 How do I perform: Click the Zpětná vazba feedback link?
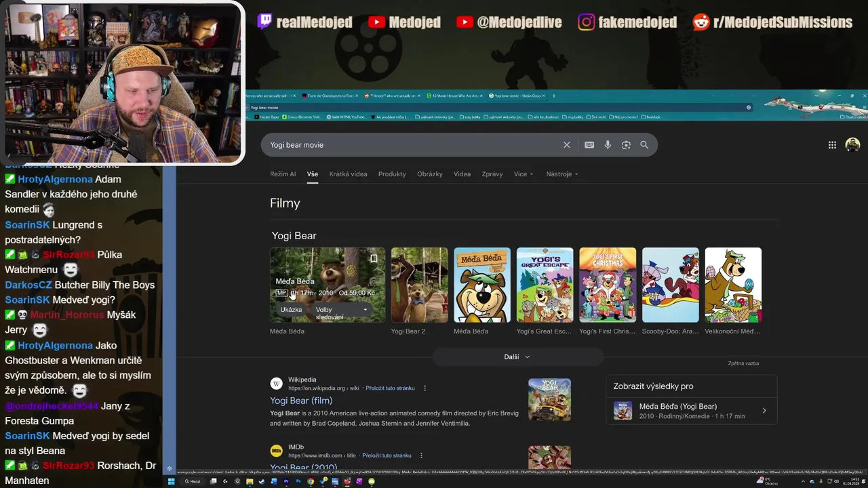click(743, 363)
